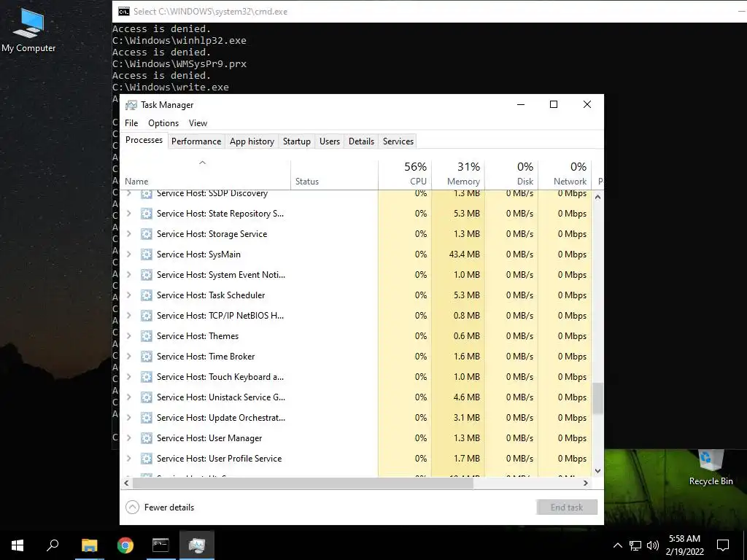Viewport: 747px width, 560px height.
Task: Expand Service Host: Unistack Service Group row
Action: click(x=128, y=397)
